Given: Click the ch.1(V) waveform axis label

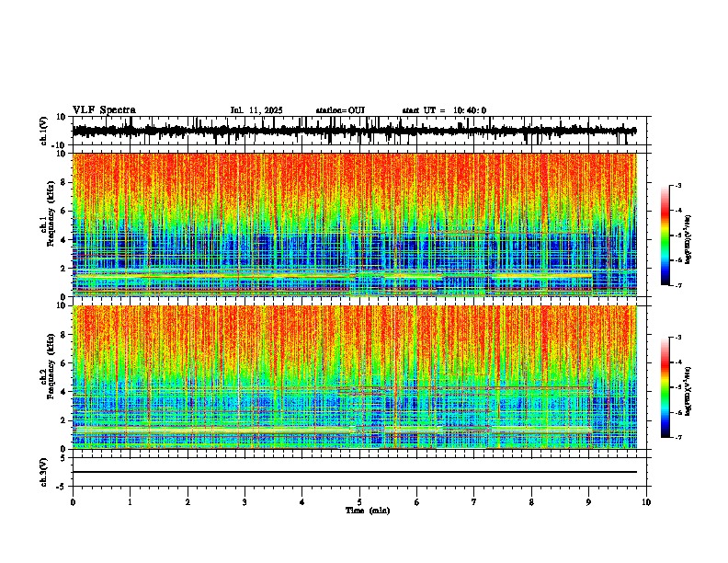Looking at the screenshot, I should [x=44, y=131].
